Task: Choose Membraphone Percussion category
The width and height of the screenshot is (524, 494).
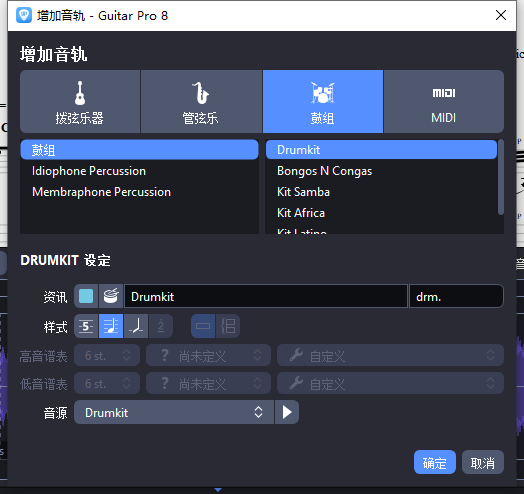Action: click(x=139, y=192)
